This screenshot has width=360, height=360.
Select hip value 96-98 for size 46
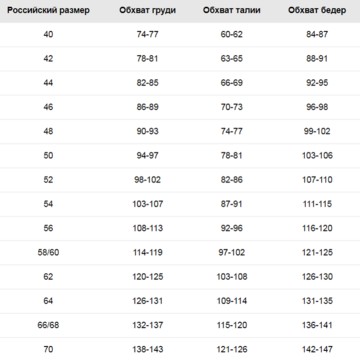coord(317,107)
